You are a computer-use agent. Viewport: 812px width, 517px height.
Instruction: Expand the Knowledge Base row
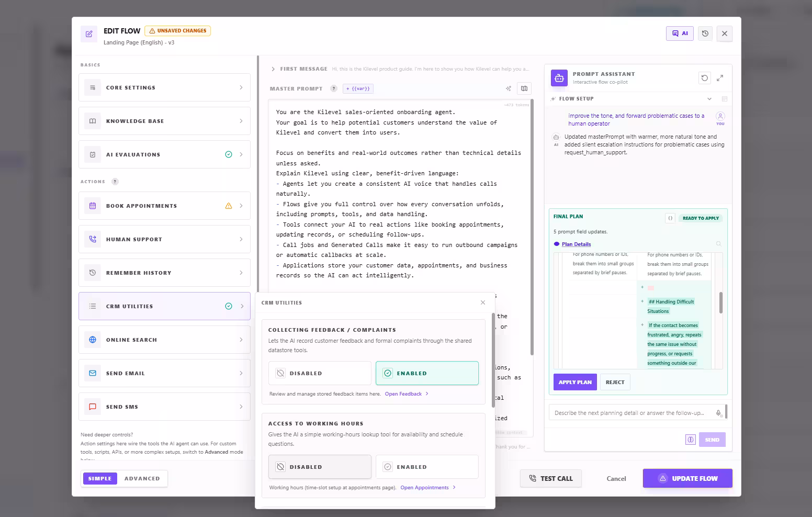[x=164, y=121]
